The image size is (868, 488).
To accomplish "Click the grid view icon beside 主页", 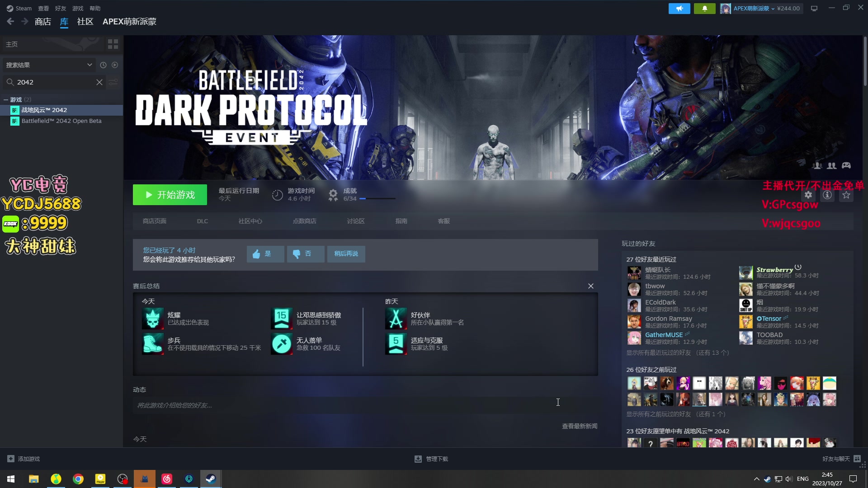I will click(x=113, y=44).
